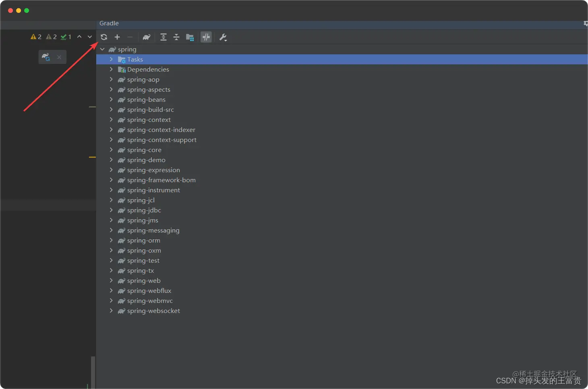588x389 pixels.
Task: Click the floating Load Gradle Changes icon
Action: coord(46,57)
